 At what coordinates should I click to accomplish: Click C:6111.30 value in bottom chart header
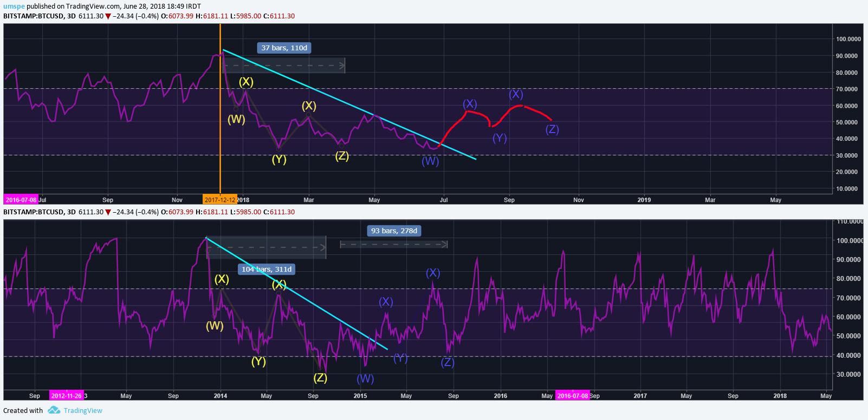279,212
